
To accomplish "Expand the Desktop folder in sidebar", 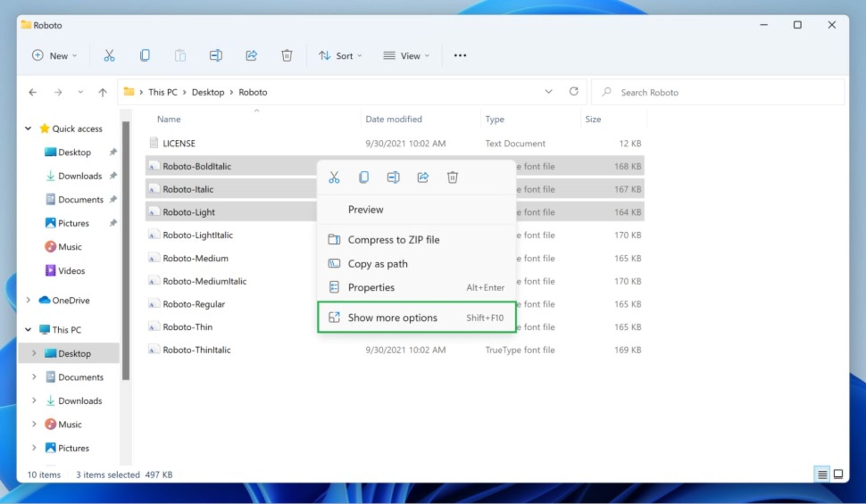I will [x=34, y=353].
